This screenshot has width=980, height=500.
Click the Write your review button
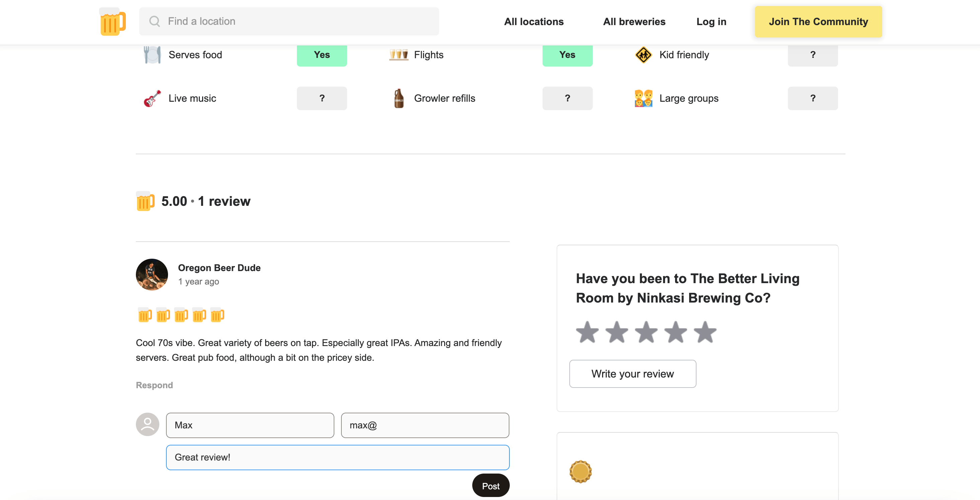tap(632, 374)
